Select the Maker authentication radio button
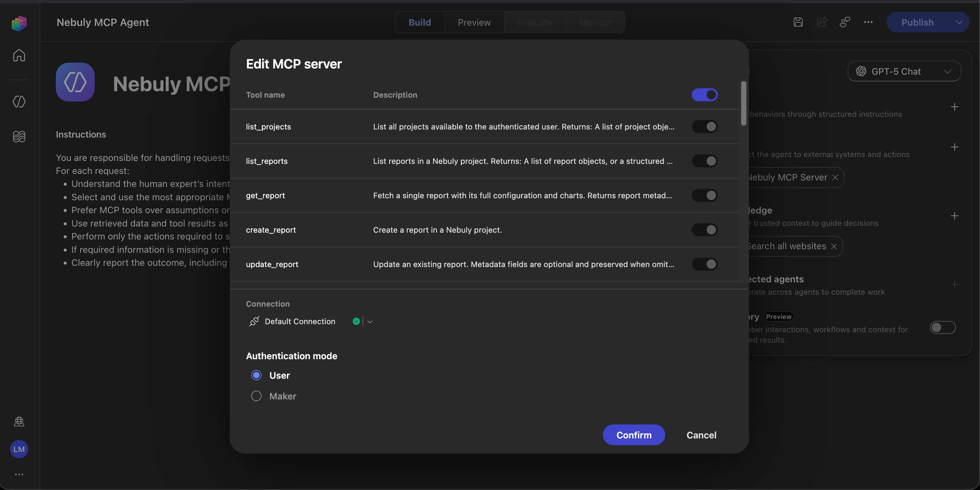 pos(256,396)
